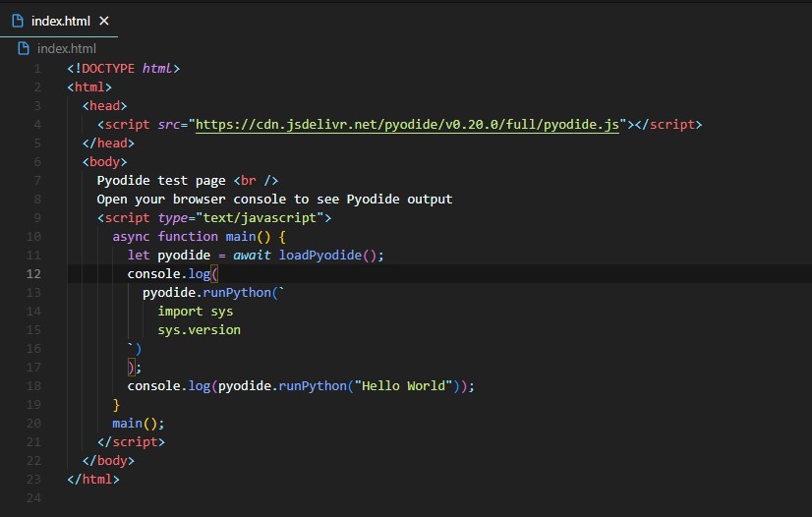Click the opening head tag

[x=104, y=105]
